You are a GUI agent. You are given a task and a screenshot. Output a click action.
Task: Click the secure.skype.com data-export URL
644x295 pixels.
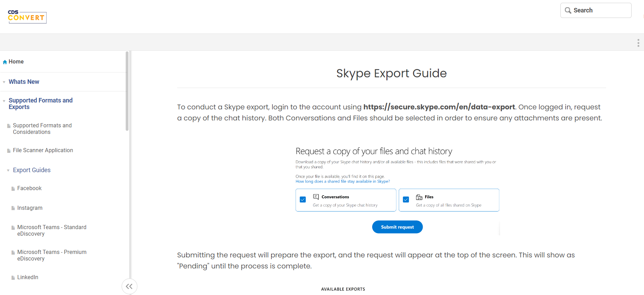(439, 107)
